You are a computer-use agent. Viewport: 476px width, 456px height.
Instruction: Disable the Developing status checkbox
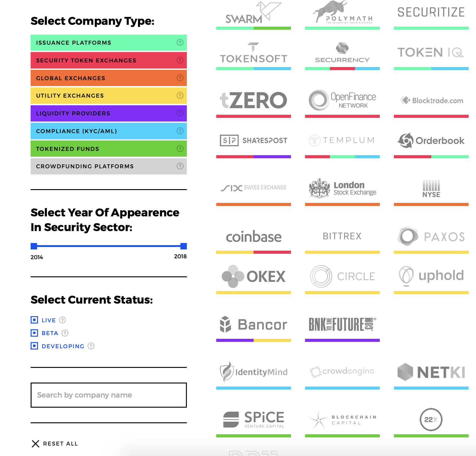click(x=34, y=346)
